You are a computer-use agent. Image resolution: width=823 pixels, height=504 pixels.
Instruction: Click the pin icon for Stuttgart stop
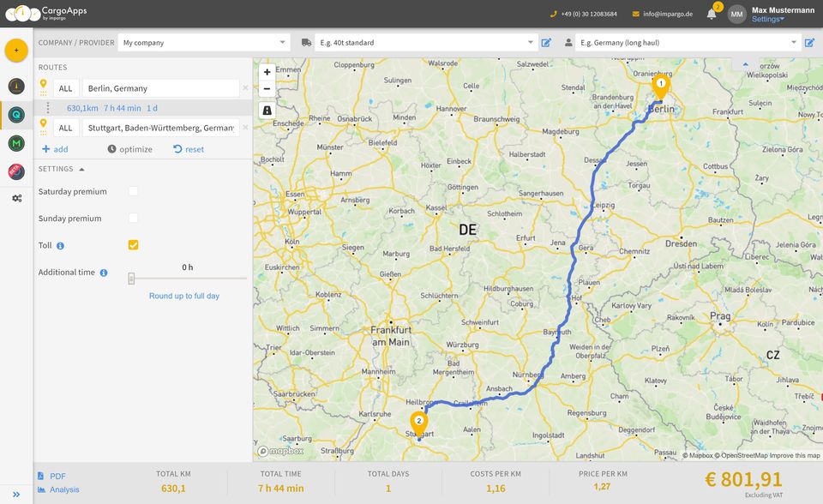coord(44,125)
